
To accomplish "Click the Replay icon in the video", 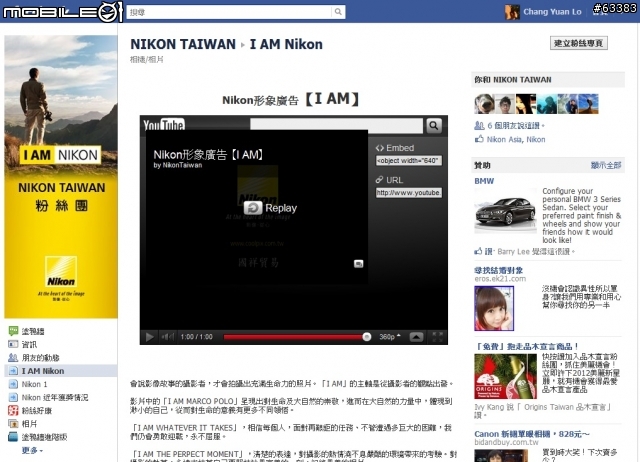I will [x=253, y=208].
